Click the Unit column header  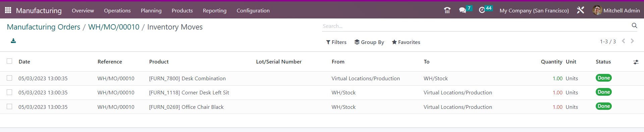(571, 62)
